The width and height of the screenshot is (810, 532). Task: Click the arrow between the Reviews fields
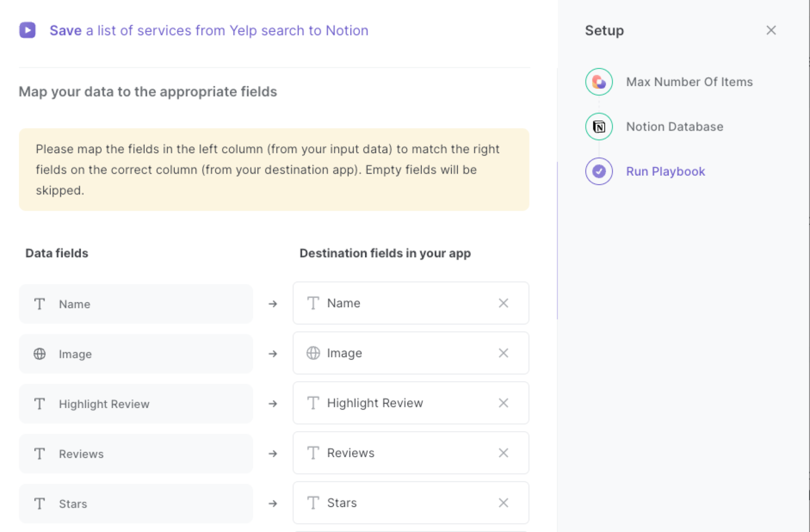tap(273, 454)
